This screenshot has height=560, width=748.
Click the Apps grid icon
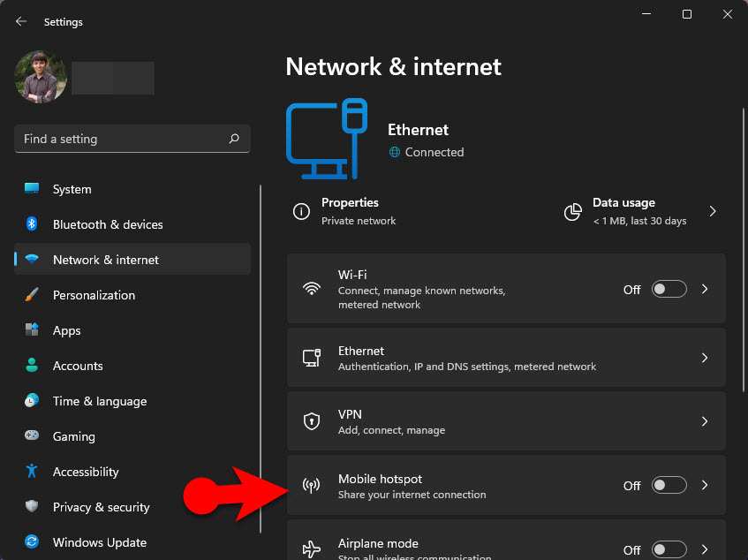coord(32,329)
